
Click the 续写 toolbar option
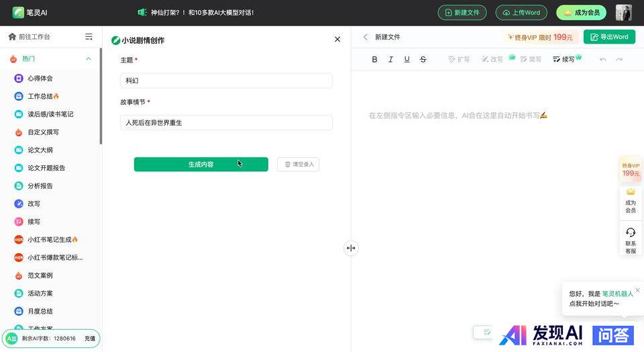tap(563, 60)
